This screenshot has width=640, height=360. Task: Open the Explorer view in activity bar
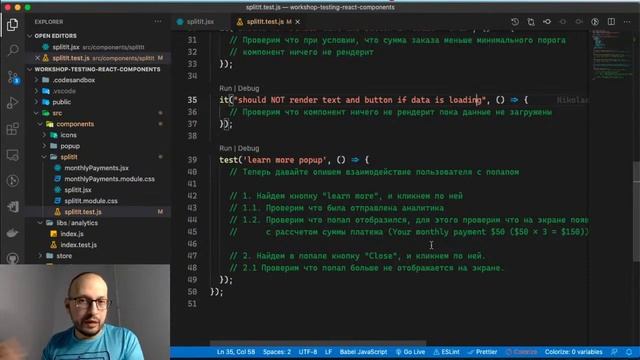click(13, 24)
